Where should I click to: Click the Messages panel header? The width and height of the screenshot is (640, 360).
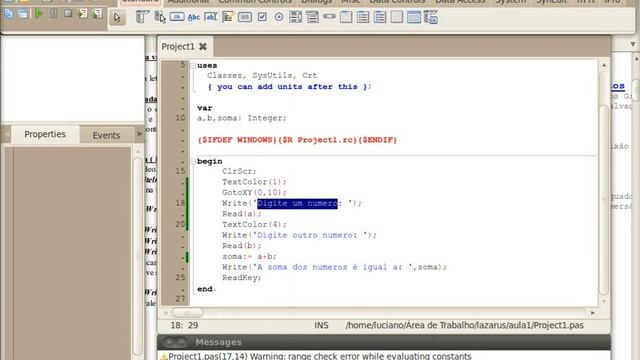(x=384, y=342)
